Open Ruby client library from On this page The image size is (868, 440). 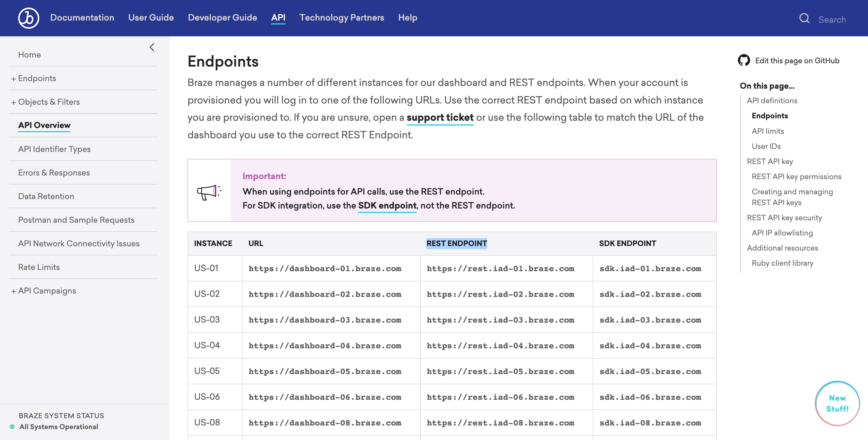coord(782,263)
